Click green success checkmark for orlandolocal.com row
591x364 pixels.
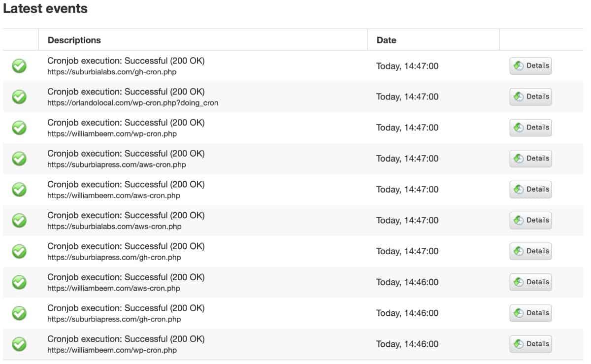(x=19, y=97)
